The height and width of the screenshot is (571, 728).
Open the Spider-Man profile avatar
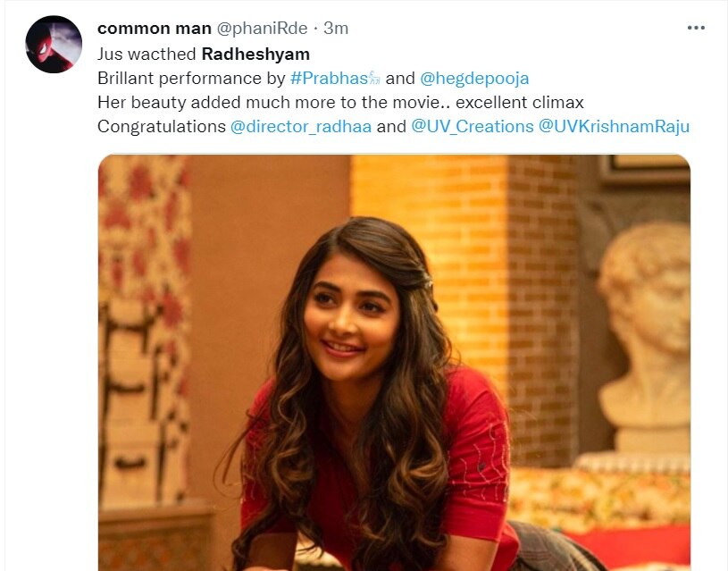(x=54, y=44)
